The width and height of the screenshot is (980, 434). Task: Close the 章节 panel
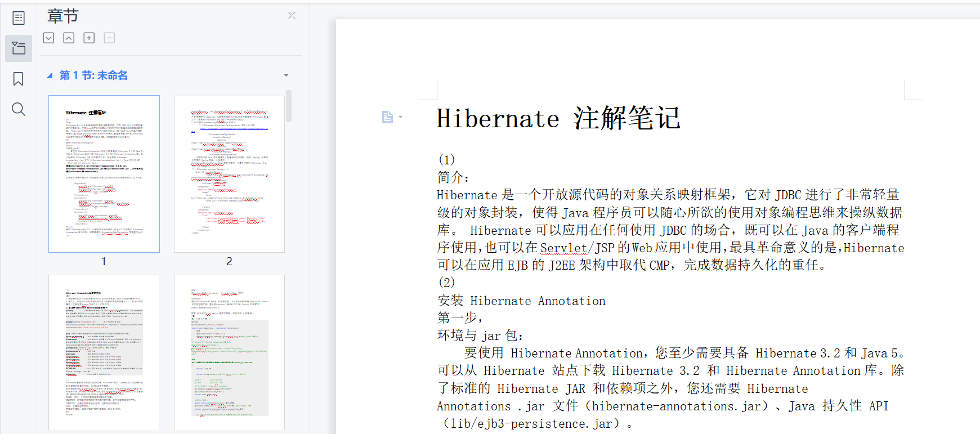tap(292, 16)
